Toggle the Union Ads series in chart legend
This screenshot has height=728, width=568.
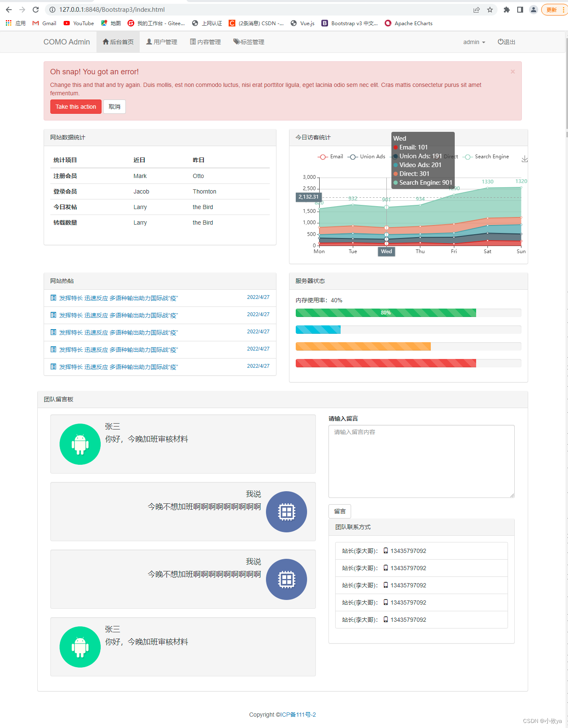pos(367,157)
